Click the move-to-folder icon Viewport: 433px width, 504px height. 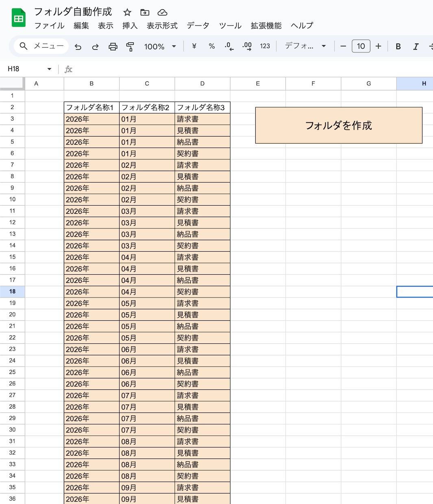[x=145, y=12]
